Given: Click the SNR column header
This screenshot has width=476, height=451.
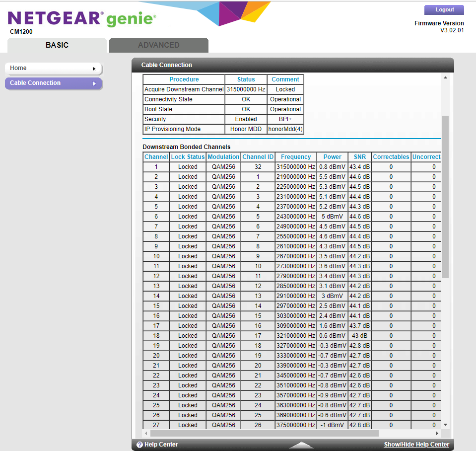Looking at the screenshot, I should [x=359, y=156].
